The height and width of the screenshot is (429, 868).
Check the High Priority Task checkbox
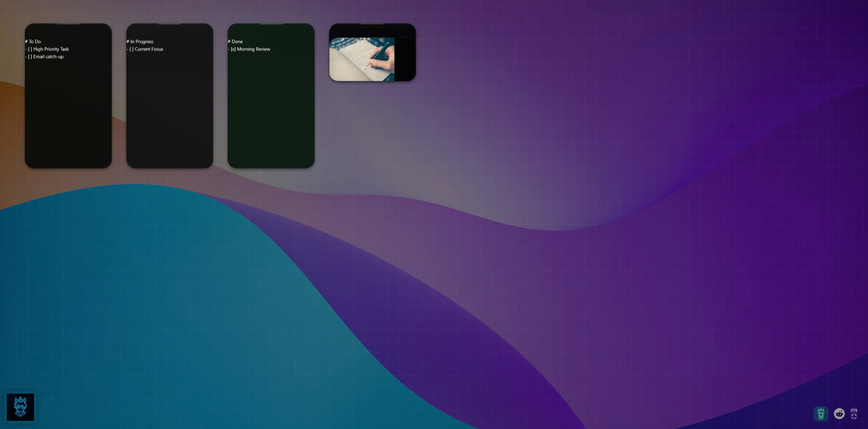[x=30, y=49]
